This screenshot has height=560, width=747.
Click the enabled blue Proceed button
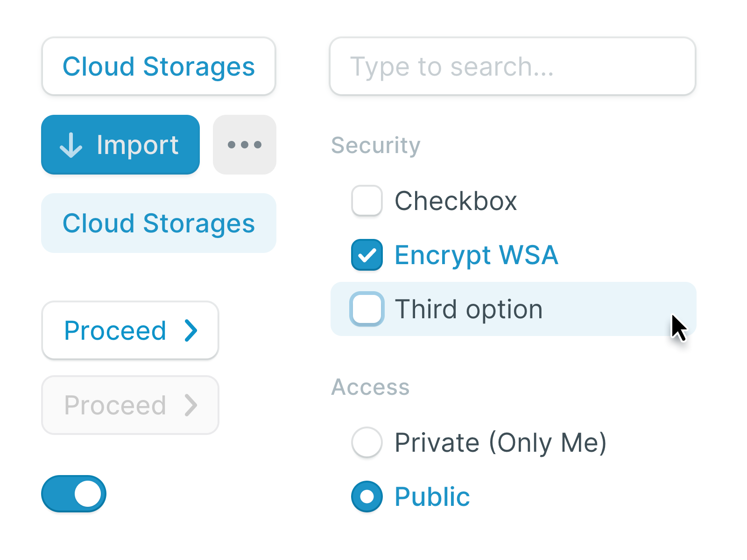tap(130, 330)
